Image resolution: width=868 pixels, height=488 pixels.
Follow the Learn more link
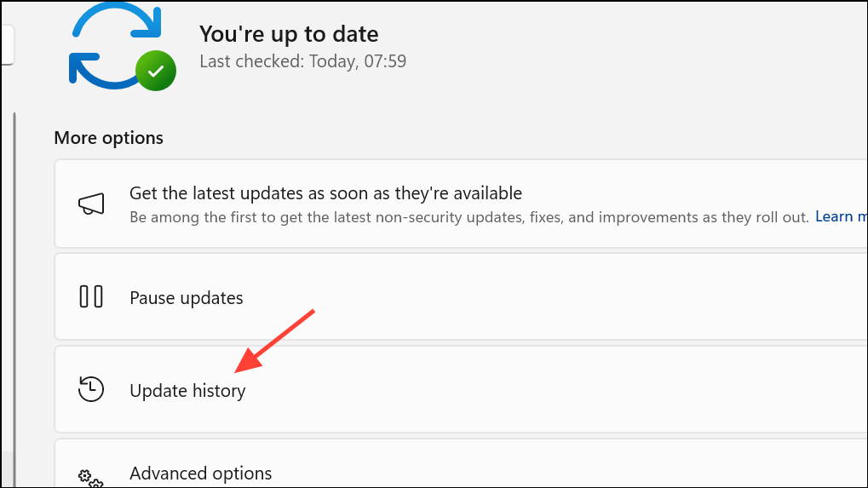click(841, 216)
